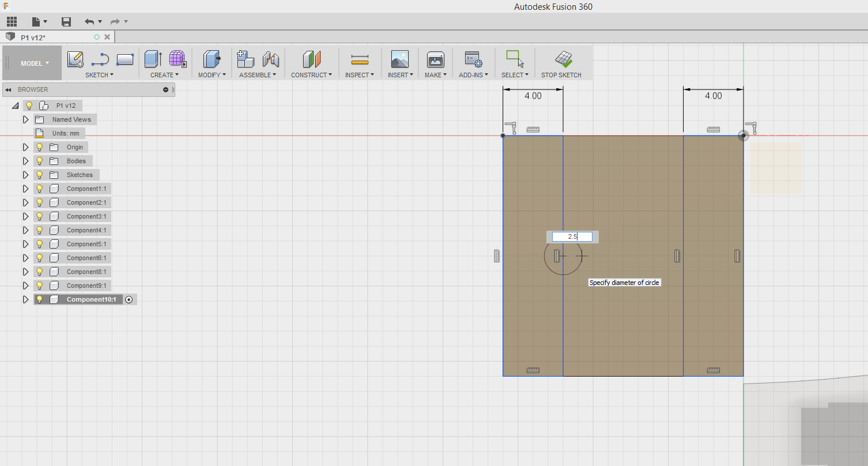Choose the Extrude tool icon
The image size is (868, 466).
153,59
